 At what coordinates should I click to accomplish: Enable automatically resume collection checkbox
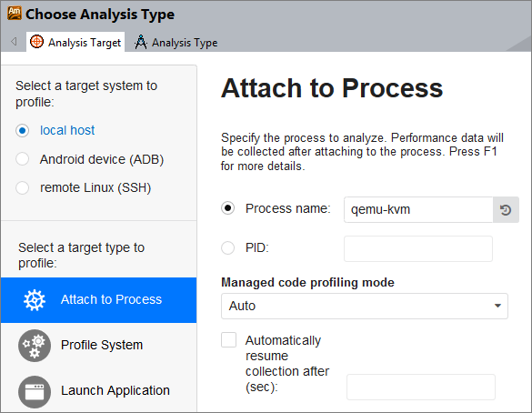(x=228, y=339)
